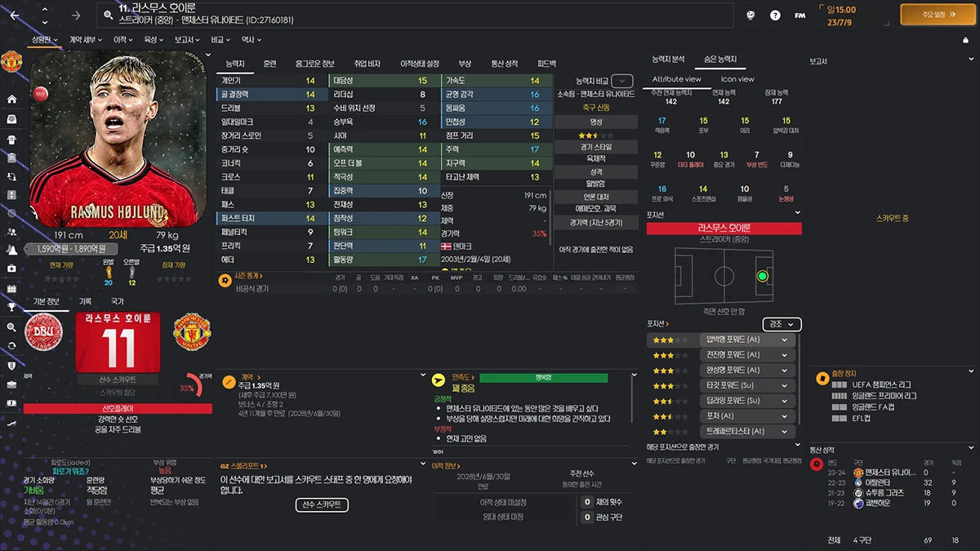Click the 명성 button

coord(595,122)
